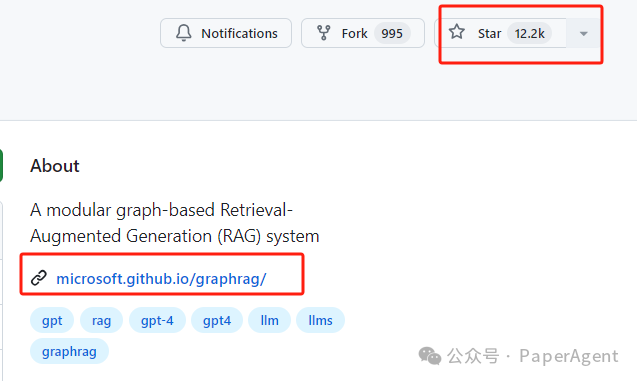Click the Notifications bell button
The height and width of the screenshot is (381, 637).
226,33
